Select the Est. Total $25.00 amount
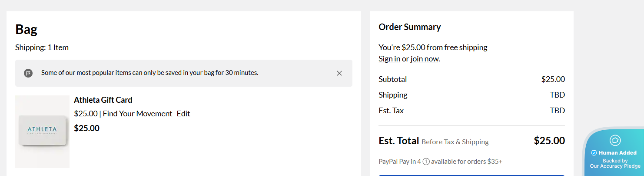 coord(549,141)
